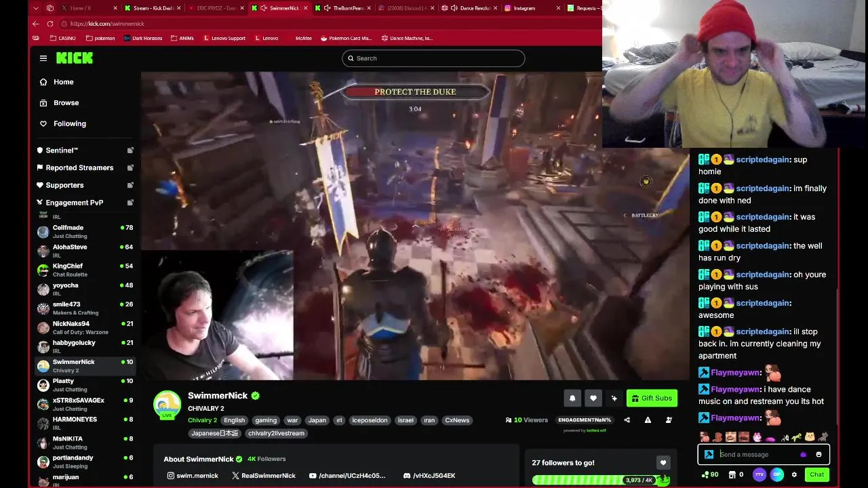Open Sentinel pop-out icon
The height and width of the screenshot is (488, 868).
tap(130, 150)
